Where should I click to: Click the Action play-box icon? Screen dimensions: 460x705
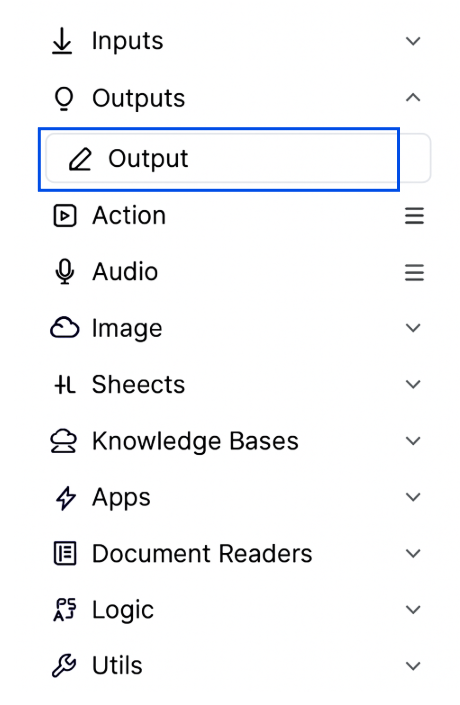coord(65,216)
